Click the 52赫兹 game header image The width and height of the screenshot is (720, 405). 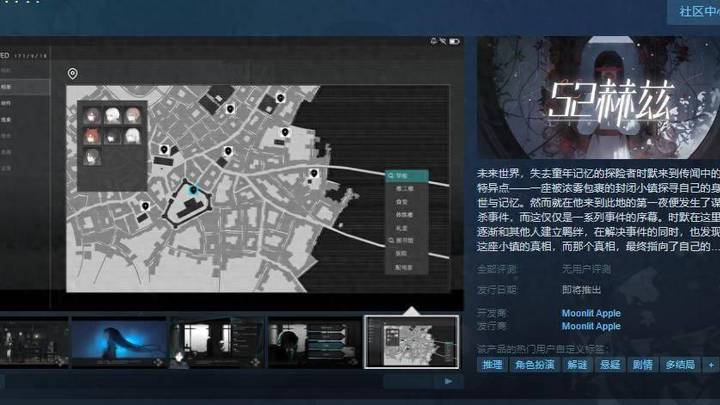point(598,98)
